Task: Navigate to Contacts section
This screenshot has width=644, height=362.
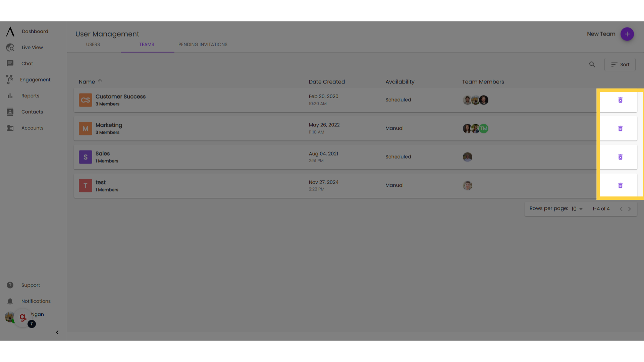Action: pos(32,111)
